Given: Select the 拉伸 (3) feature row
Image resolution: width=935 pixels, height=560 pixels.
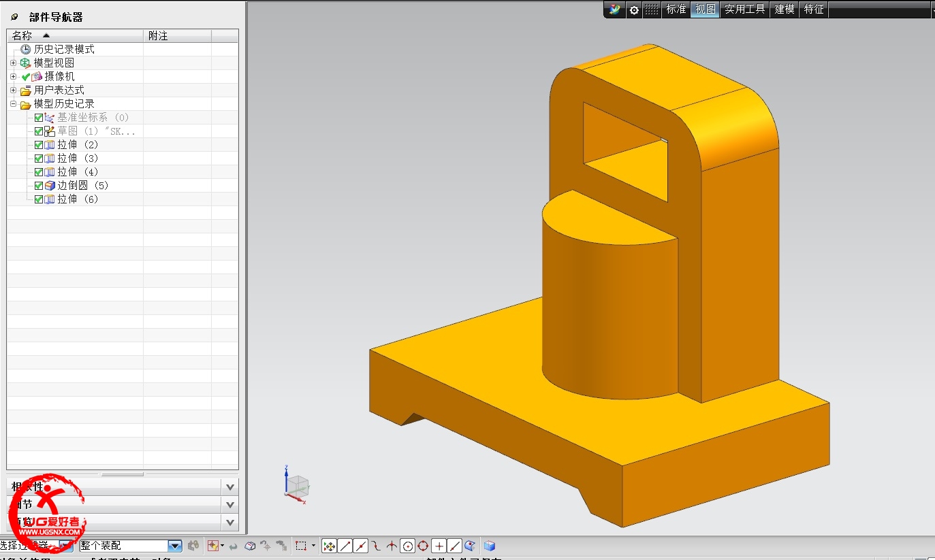Looking at the screenshot, I should 123,159.
